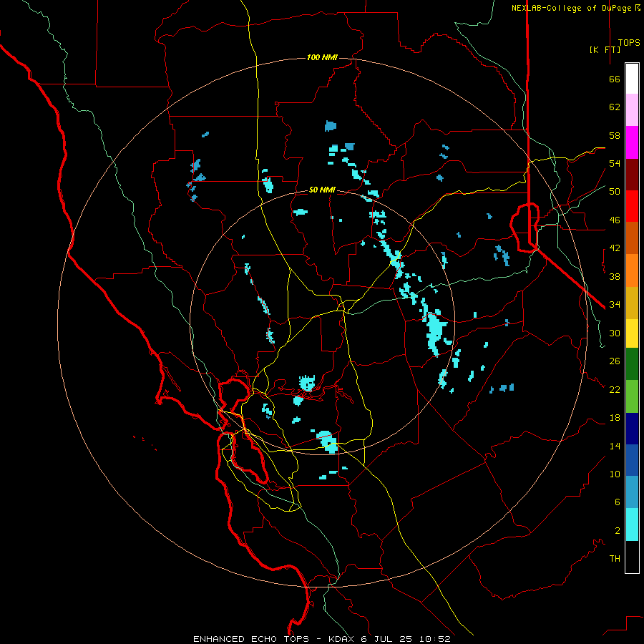644x644 pixels.
Task: Click the yellow legend swatch near 30
Action: click(632, 333)
